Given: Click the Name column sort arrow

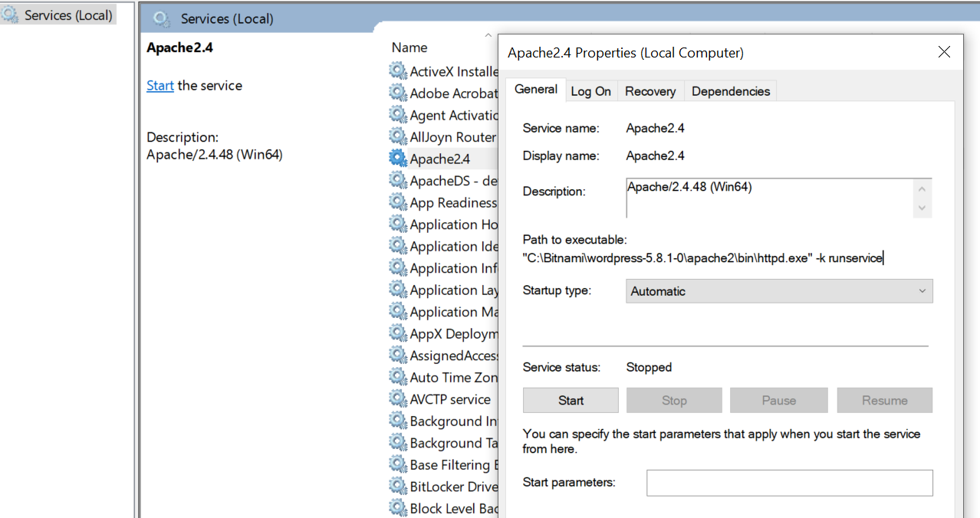Looking at the screenshot, I should [488, 34].
